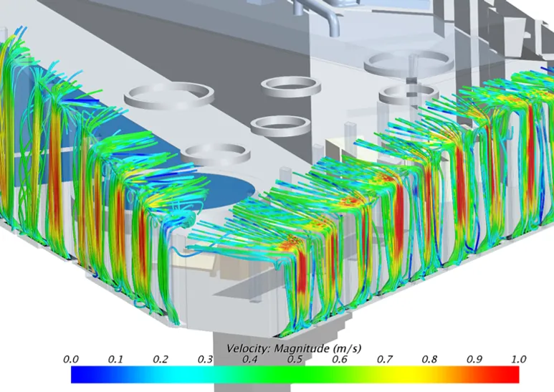The image size is (554, 392).
Task: Pick the orange section of the color bar
Action: [459, 374]
